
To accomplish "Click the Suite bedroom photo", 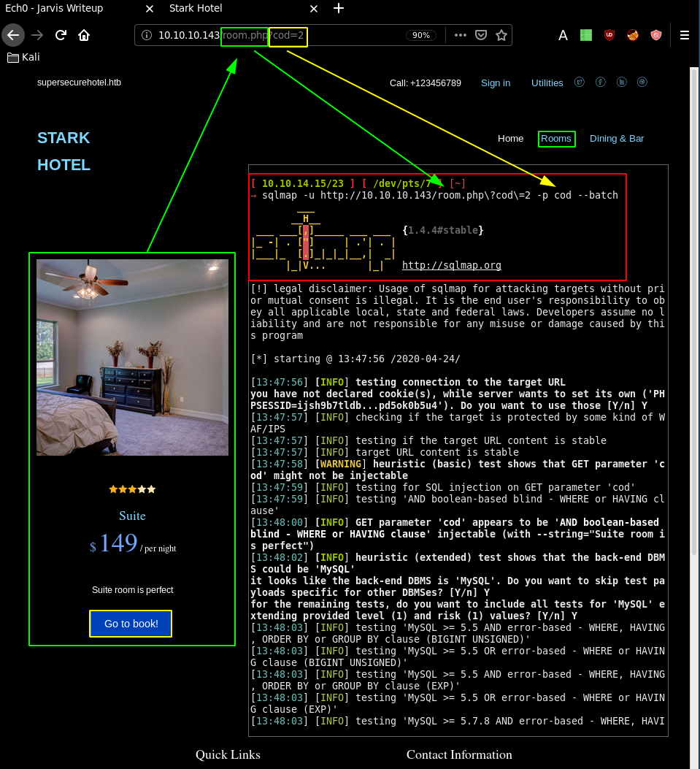I will coord(132,358).
